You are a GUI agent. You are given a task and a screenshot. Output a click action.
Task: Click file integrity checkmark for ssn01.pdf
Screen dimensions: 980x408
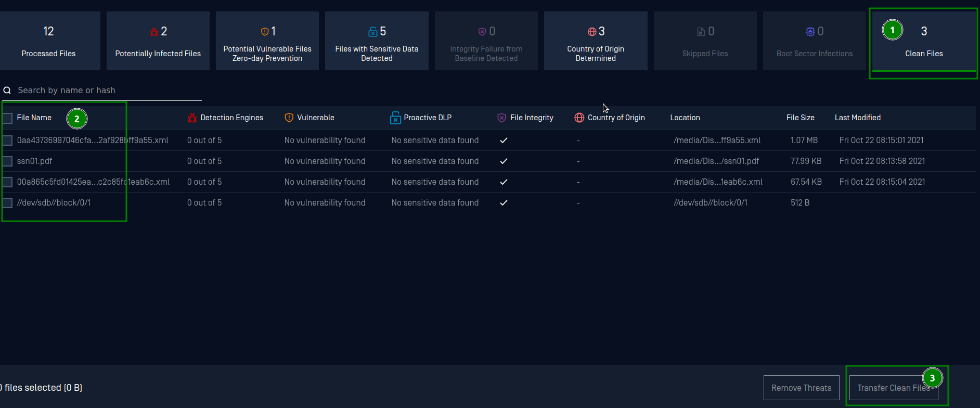(504, 161)
